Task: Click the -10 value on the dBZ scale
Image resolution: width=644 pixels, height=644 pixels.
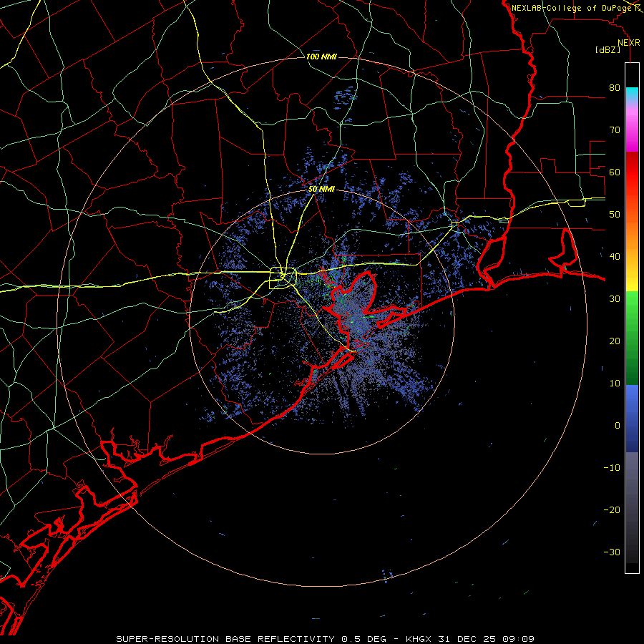Action: click(x=612, y=467)
